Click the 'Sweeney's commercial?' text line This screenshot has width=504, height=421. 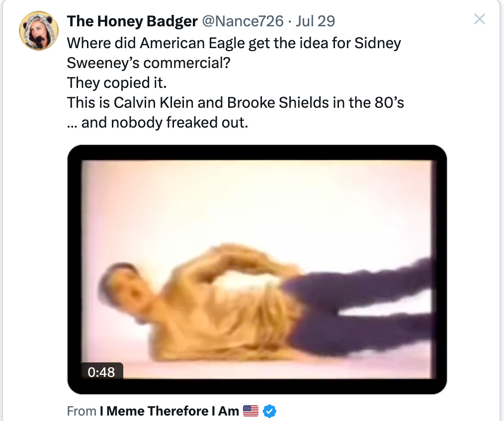[149, 63]
